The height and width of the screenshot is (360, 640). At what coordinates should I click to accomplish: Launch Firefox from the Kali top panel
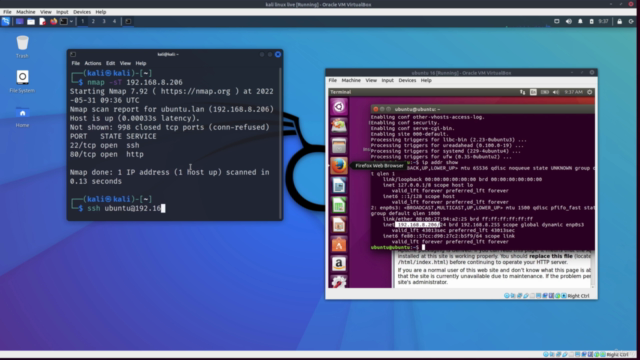pyautogui.click(x=53, y=21)
